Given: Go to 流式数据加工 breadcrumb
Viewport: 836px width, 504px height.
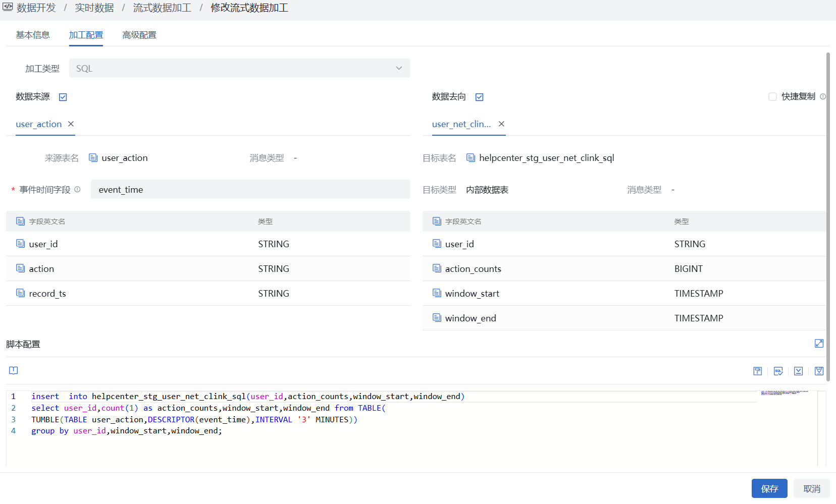Looking at the screenshot, I should [x=162, y=8].
